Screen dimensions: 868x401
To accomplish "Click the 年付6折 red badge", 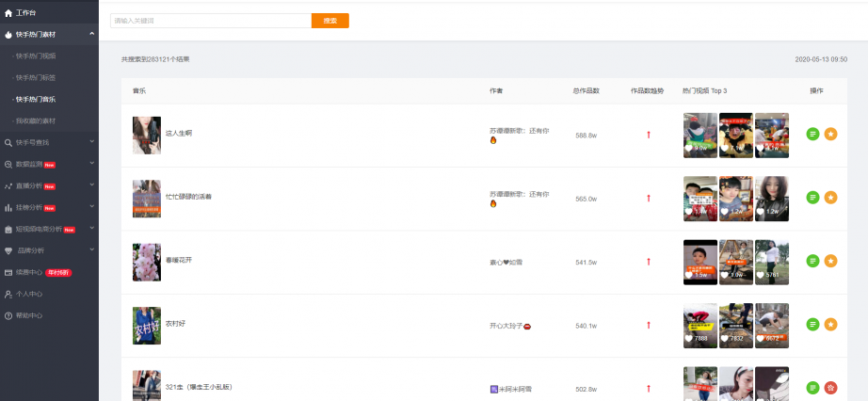I will pyautogui.click(x=58, y=272).
